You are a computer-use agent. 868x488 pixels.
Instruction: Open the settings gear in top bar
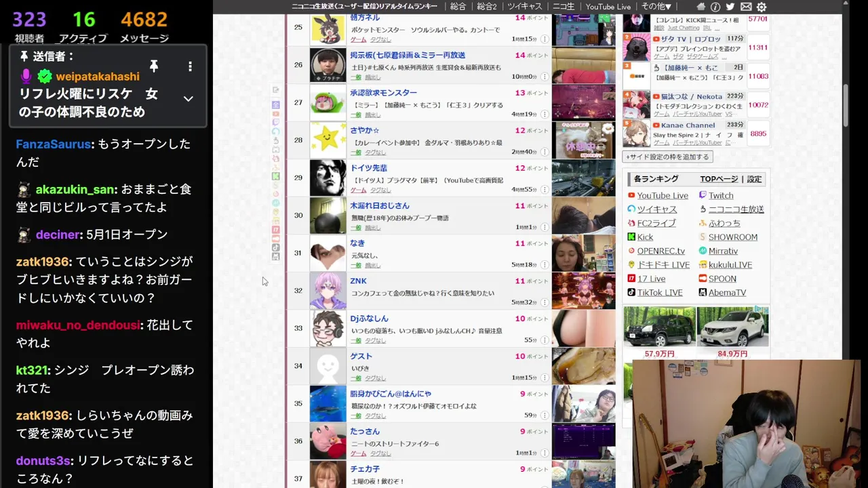coord(762,7)
